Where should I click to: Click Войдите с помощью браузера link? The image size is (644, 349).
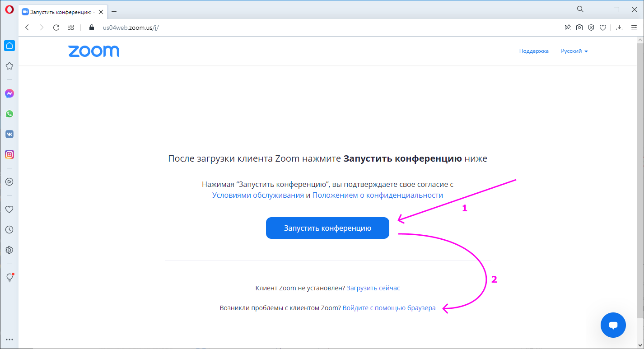[389, 308]
